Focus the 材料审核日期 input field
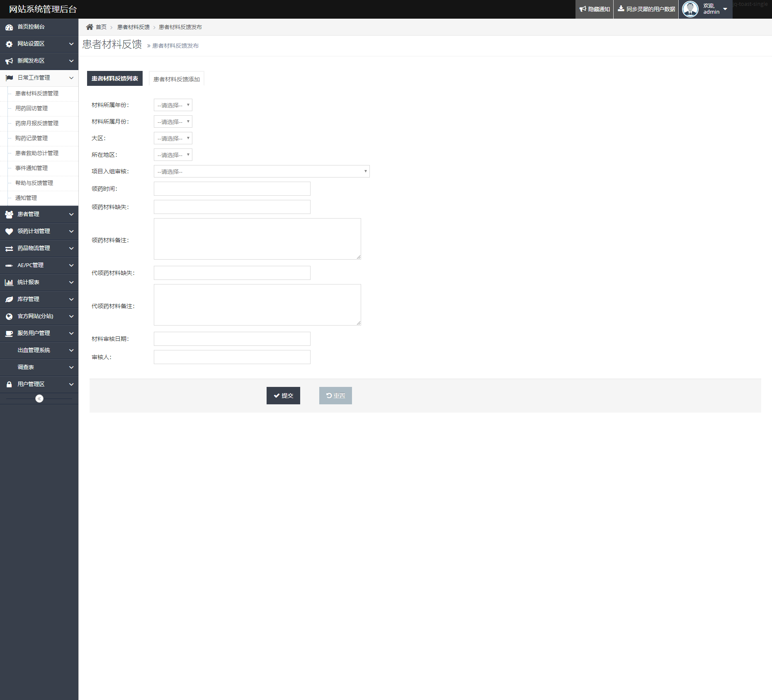Viewport: 772px width, 700px height. (x=232, y=339)
